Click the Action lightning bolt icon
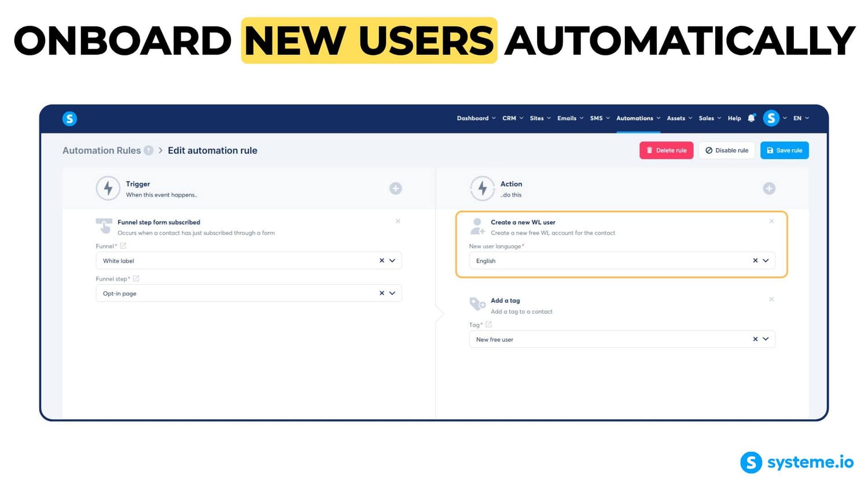This screenshot has width=868, height=488. tap(482, 188)
